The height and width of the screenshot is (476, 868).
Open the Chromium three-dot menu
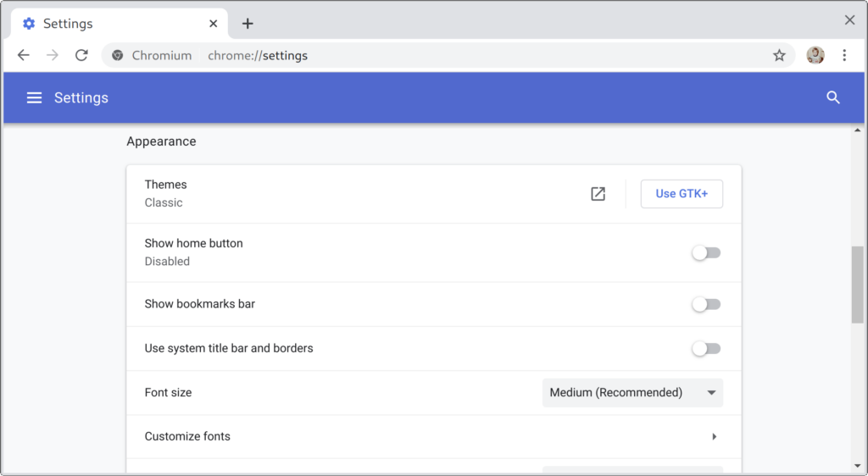click(844, 55)
